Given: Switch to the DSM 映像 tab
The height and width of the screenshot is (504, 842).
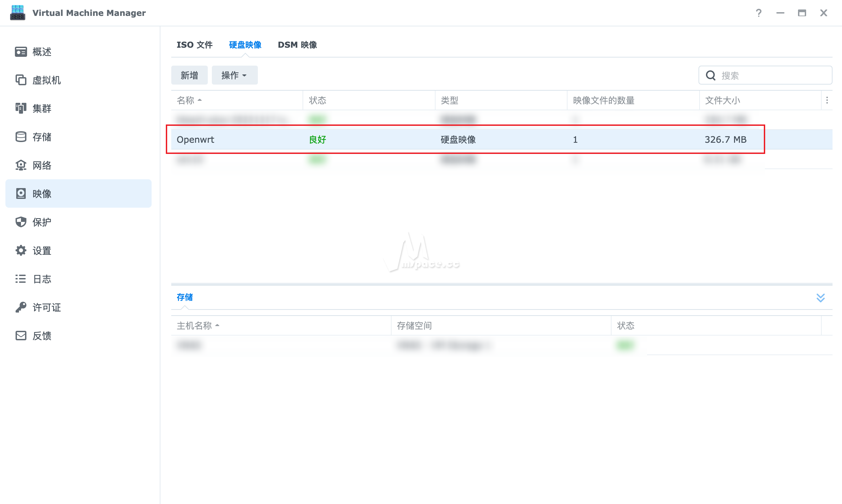Looking at the screenshot, I should (x=297, y=45).
